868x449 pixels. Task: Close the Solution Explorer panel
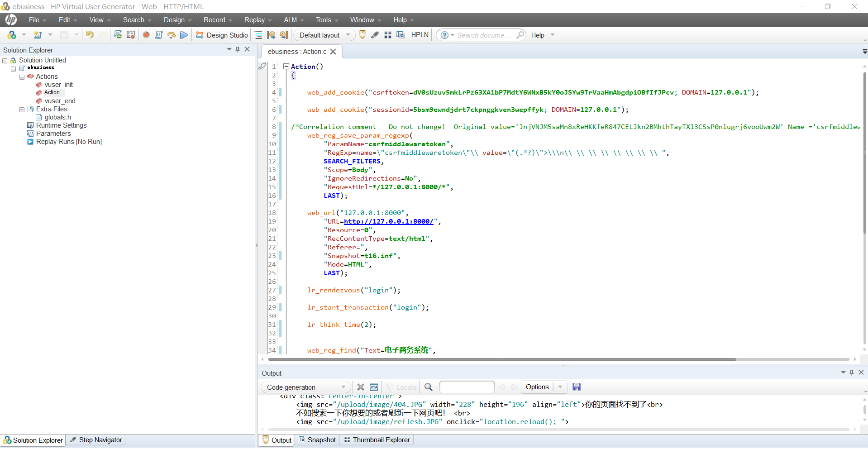(247, 49)
